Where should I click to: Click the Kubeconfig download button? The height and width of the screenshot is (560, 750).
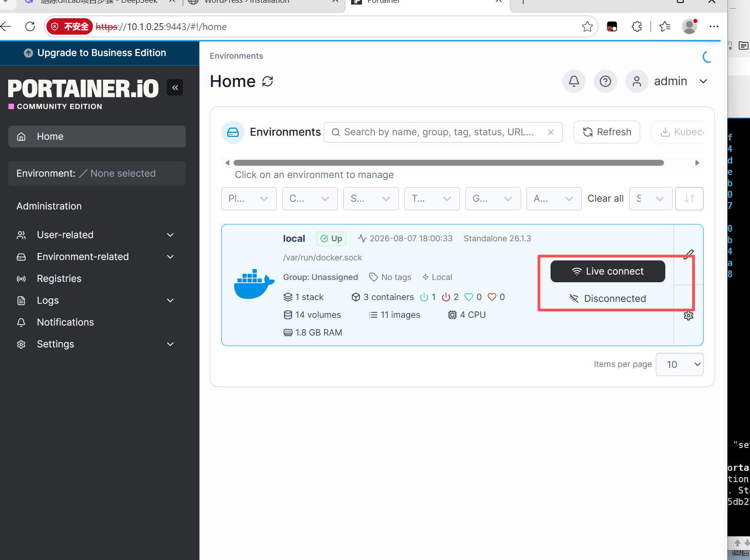point(678,132)
